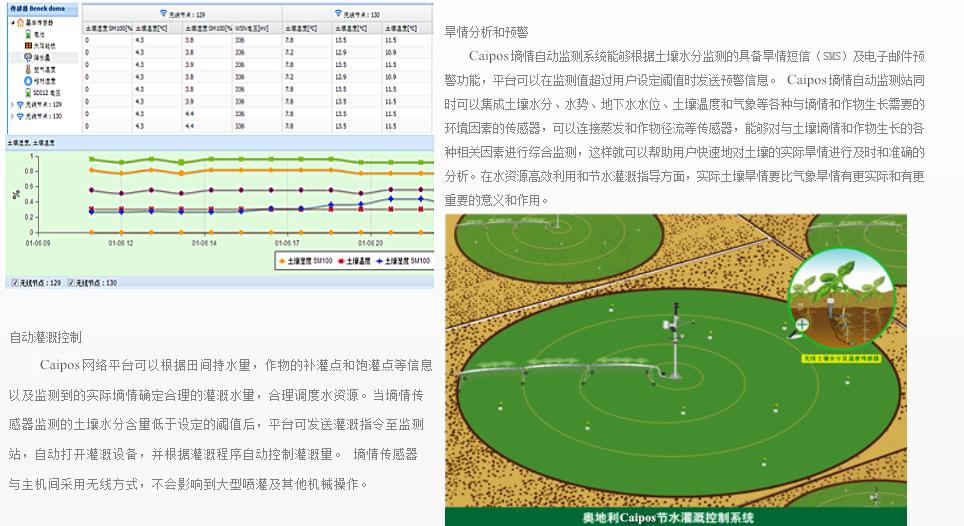Screen dimensions: 964x526
Task: Click the orange solar panel grid icon
Action: (x=28, y=45)
